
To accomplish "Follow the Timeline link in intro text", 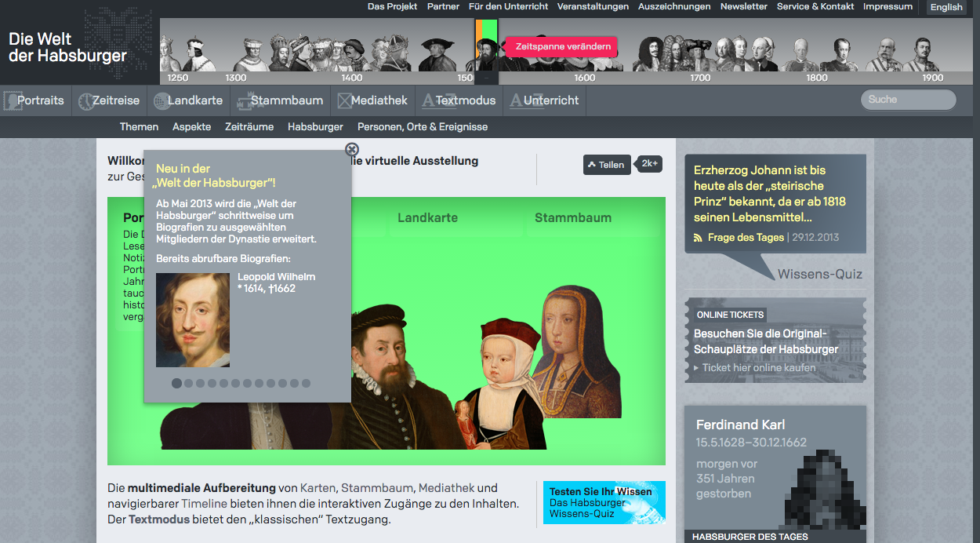I will [x=204, y=504].
